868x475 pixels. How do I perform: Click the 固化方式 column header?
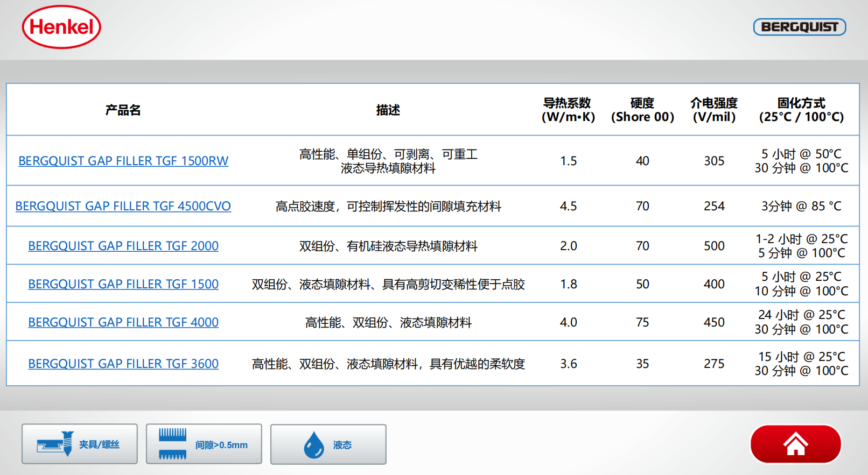(801, 110)
